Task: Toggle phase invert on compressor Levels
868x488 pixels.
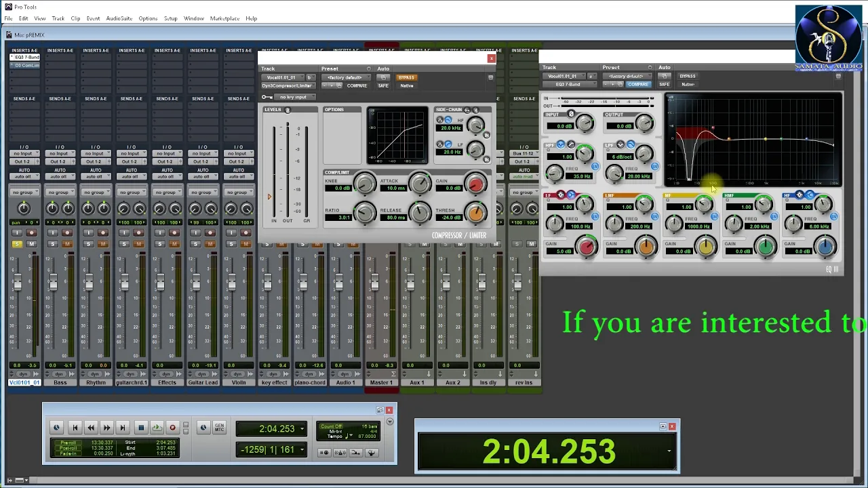Action: pos(288,110)
